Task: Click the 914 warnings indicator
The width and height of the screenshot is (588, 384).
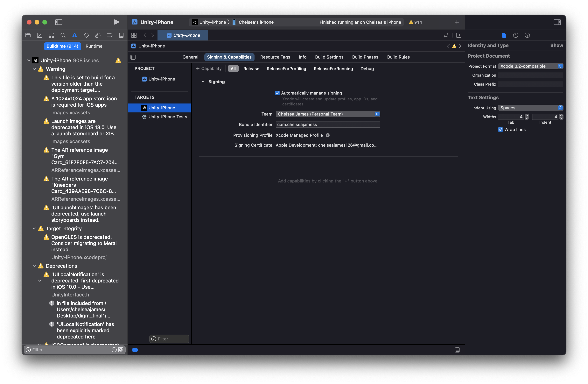Action: [x=416, y=22]
